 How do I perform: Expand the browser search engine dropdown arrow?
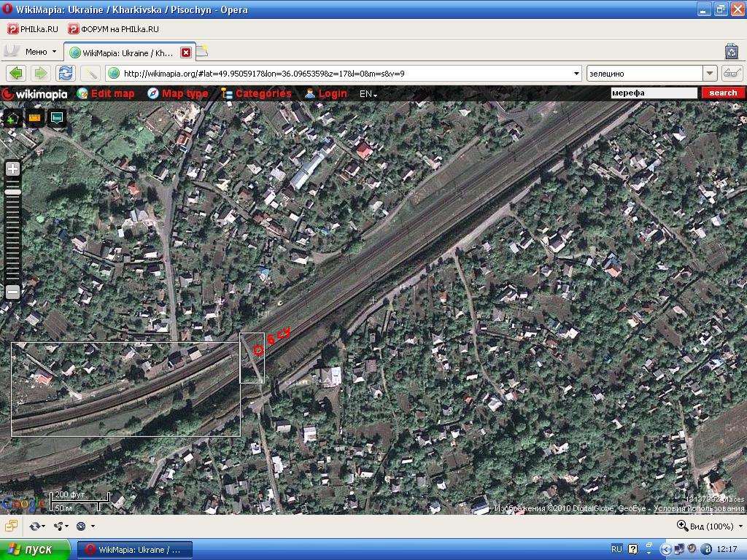710,73
